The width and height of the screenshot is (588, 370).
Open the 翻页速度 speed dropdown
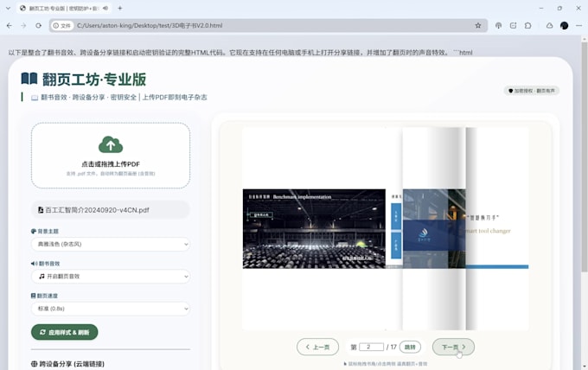tap(111, 309)
